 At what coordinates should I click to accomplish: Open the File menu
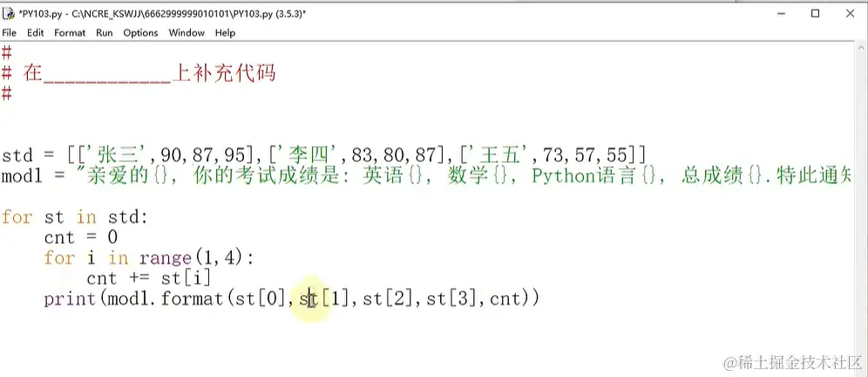[x=10, y=32]
